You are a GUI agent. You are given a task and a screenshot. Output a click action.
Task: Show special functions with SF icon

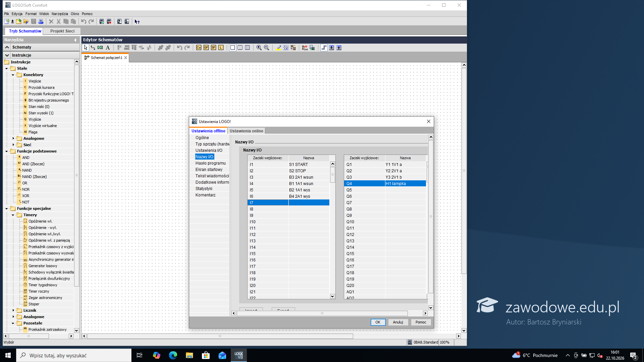tap(213, 48)
